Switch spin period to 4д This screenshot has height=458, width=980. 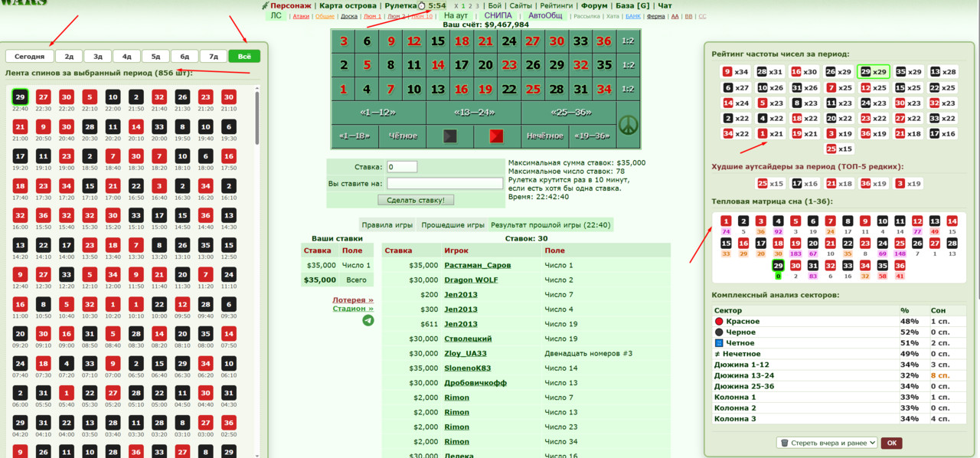click(127, 56)
